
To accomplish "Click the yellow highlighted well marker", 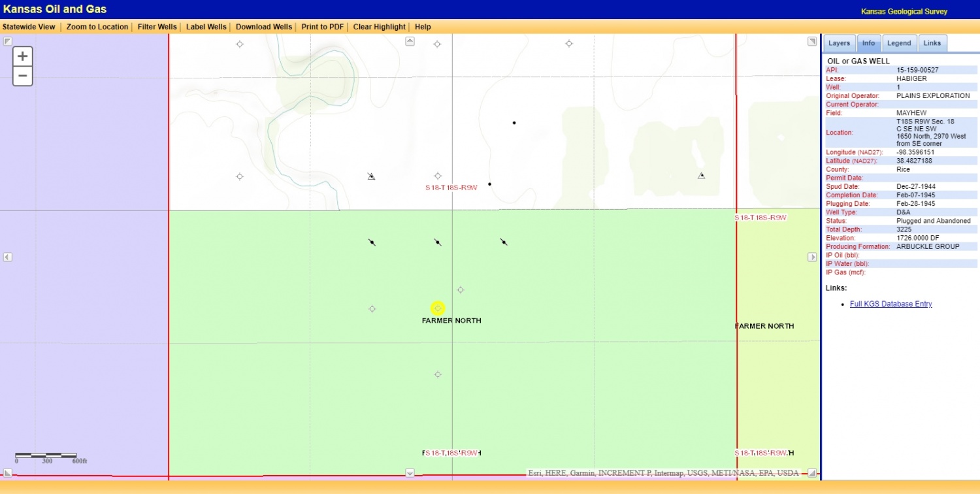I will 438,308.
